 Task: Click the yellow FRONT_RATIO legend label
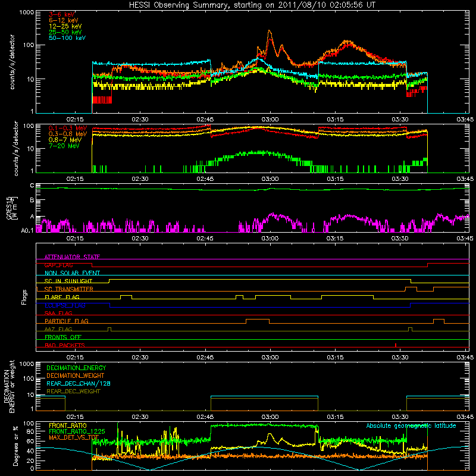tap(68, 425)
